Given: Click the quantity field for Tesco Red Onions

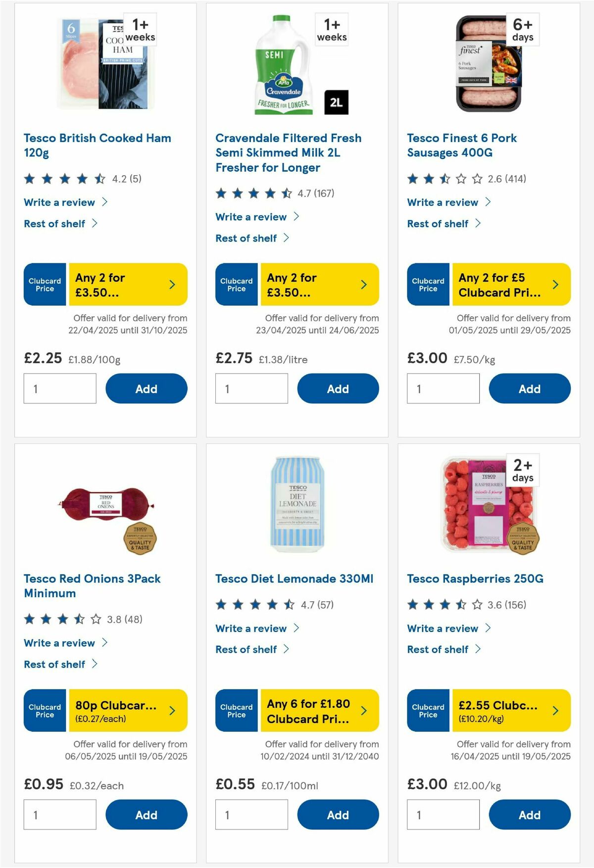Looking at the screenshot, I should 59,815.
